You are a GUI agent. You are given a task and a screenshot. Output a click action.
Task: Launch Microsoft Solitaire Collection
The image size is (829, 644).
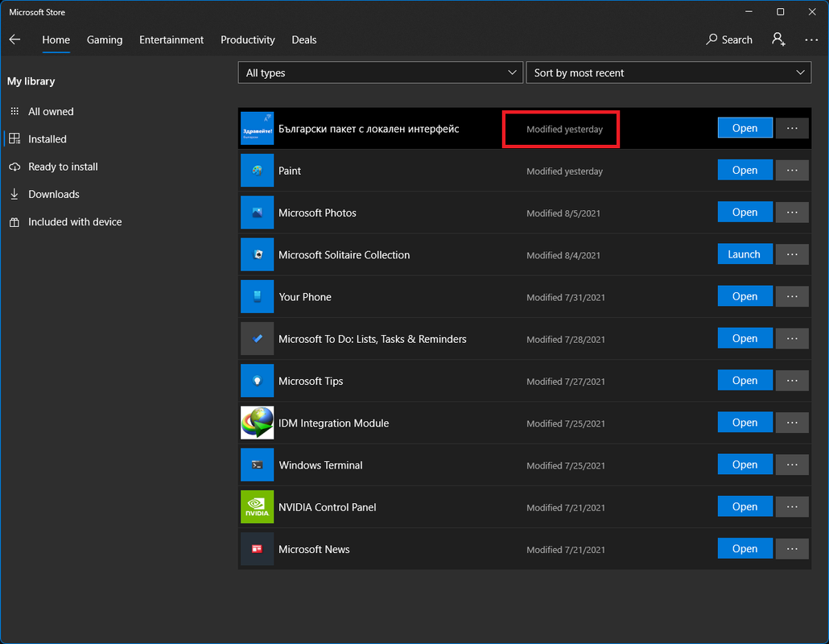[x=744, y=254]
